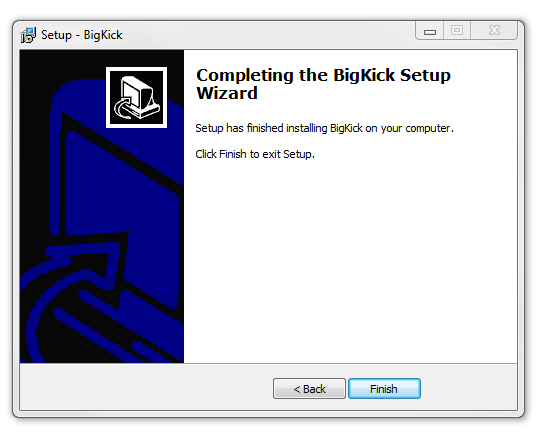Click the gray footer right of the Finish button
552x436 pixels.
click(x=469, y=387)
